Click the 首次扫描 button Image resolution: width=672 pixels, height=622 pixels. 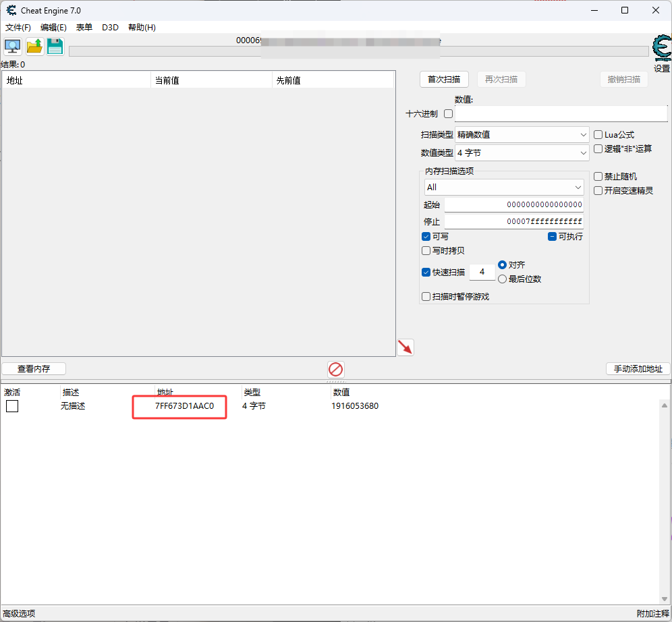(x=444, y=79)
